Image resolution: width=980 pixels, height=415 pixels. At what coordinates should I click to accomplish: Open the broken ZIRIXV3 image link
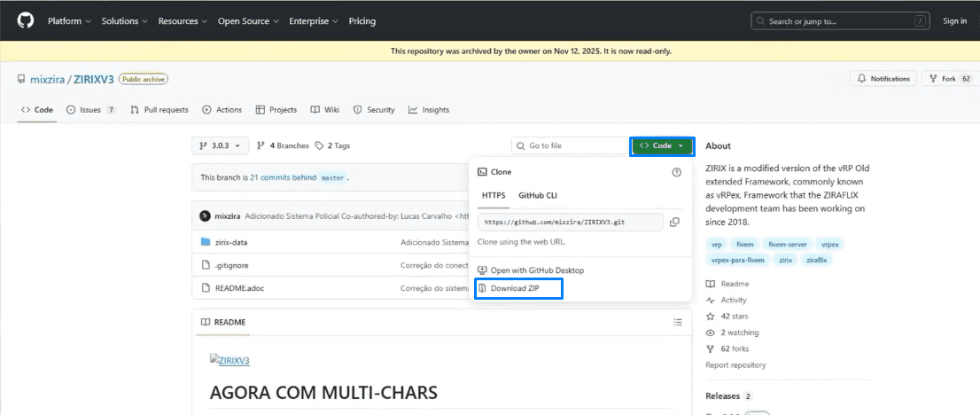(229, 360)
